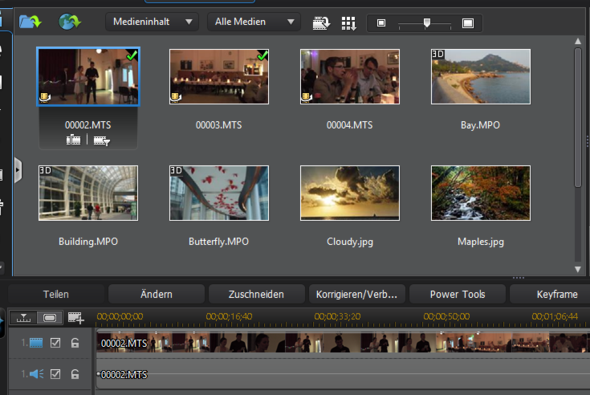Screen dimensions: 590x395
Task: Toggle the video track 1 enable checkbox
Action: [55, 343]
